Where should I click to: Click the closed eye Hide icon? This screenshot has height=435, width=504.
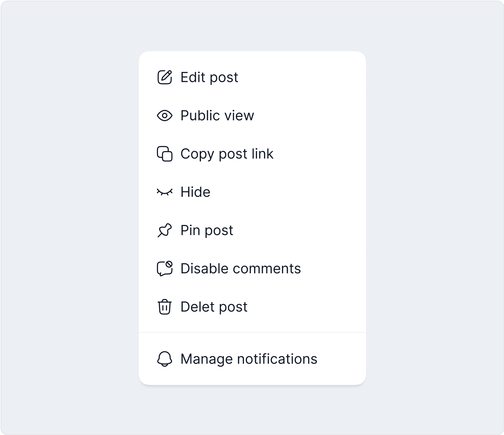pyautogui.click(x=164, y=192)
